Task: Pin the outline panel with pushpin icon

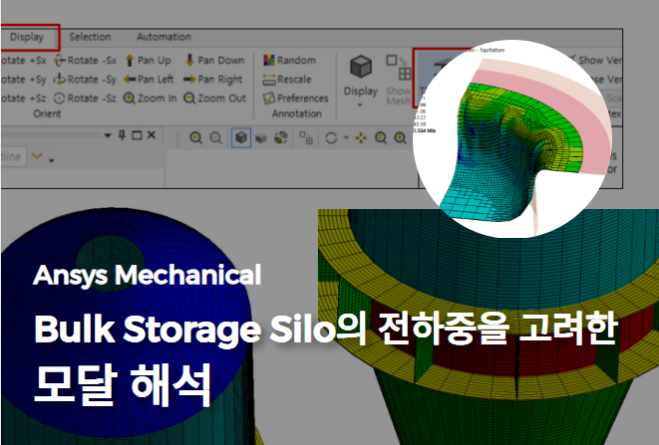Action: 122,135
